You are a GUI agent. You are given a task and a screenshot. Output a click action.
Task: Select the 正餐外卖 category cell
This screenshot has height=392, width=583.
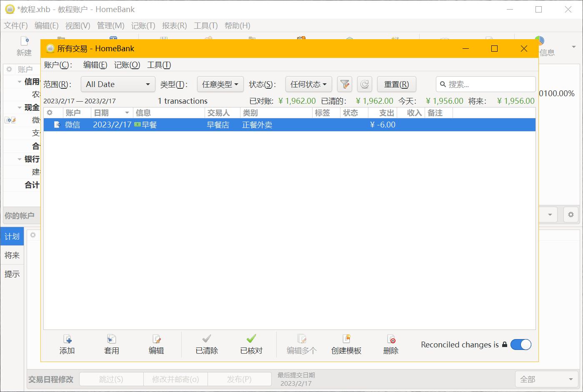pyautogui.click(x=257, y=125)
